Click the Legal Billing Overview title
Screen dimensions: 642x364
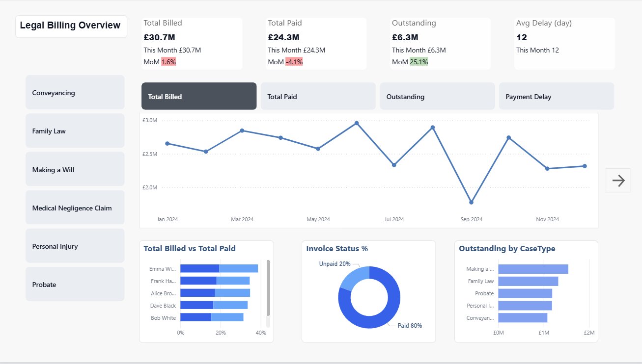coord(71,26)
